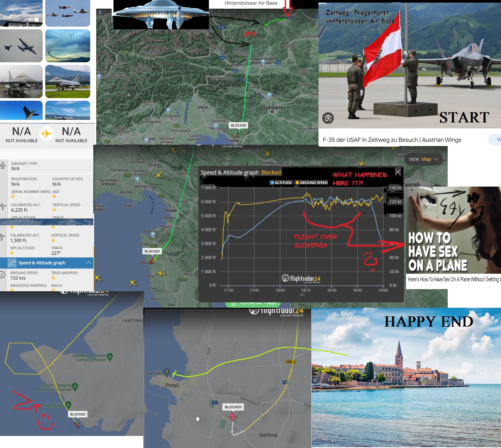Click the grid graph icon on the blue bar
The width and height of the screenshot is (501, 448).
(12, 262)
